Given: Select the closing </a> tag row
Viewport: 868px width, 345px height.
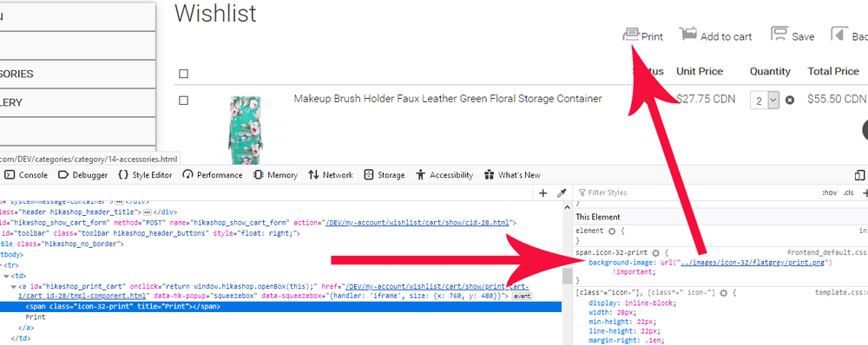Looking at the screenshot, I should tap(27, 328).
